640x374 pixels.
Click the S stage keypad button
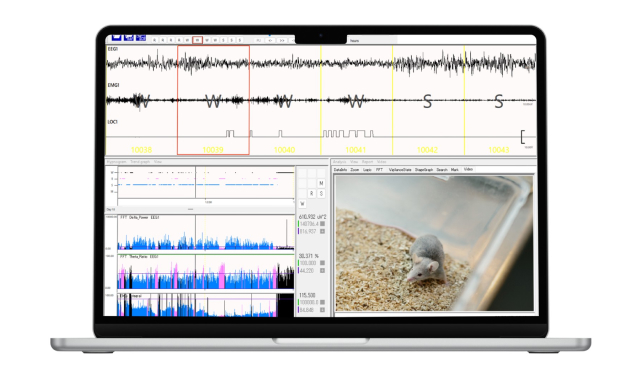(x=321, y=194)
